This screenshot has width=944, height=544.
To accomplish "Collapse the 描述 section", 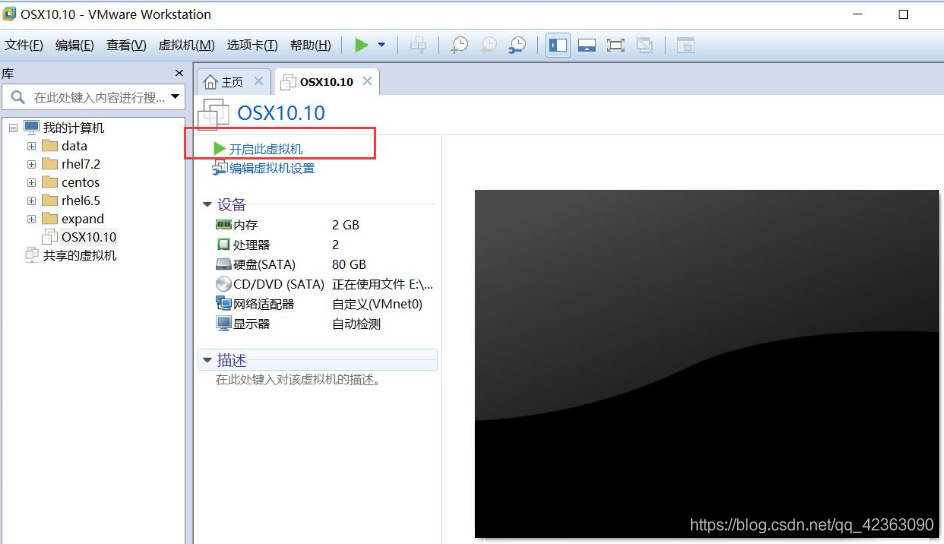I will pyautogui.click(x=207, y=360).
